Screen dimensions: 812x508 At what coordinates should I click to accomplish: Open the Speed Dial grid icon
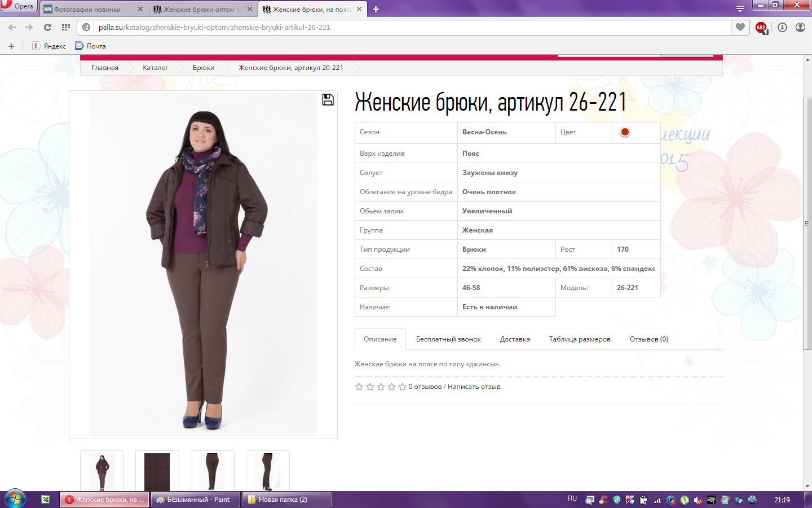tap(65, 27)
